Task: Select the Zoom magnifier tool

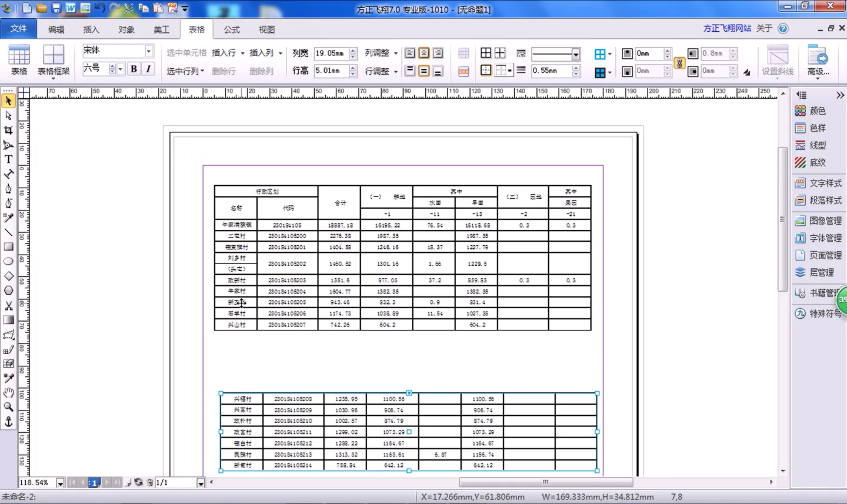Action: coord(8,407)
